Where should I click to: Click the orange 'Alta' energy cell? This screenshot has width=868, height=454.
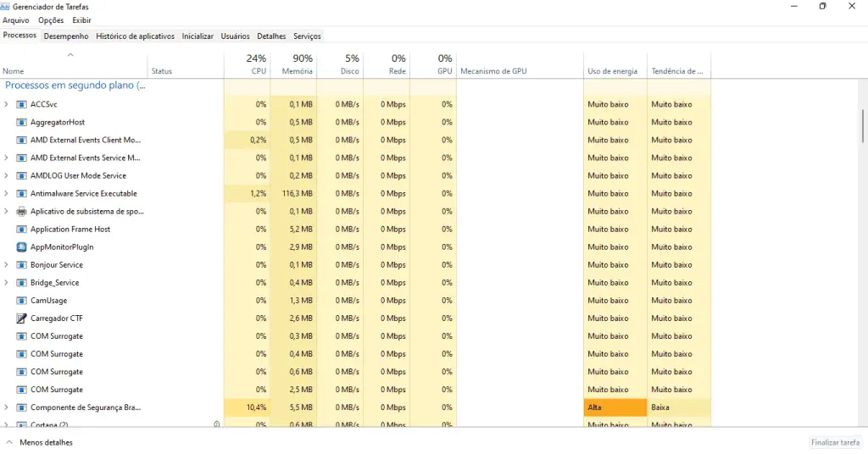(x=615, y=407)
